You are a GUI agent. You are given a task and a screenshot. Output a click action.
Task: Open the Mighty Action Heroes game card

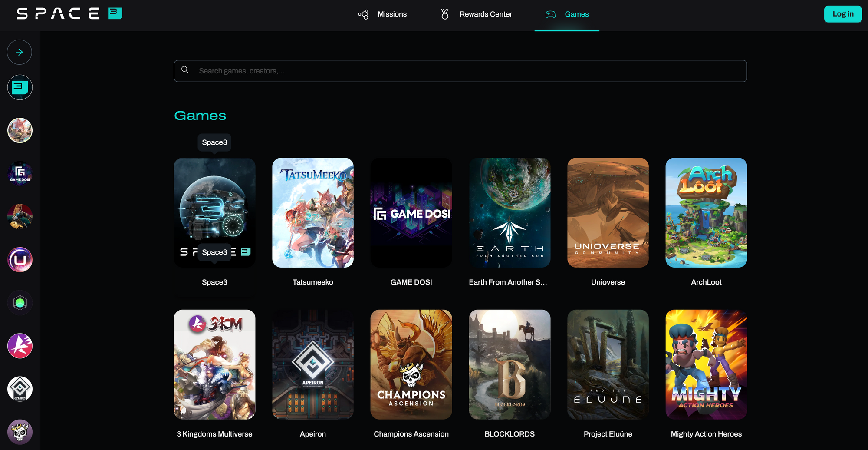point(706,364)
